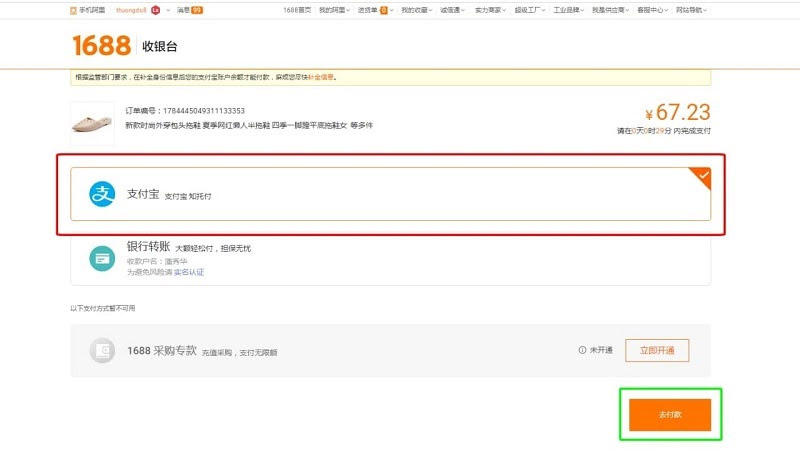Click the 1688 采购专款 wallet icon
Image resolution: width=800 pixels, height=455 pixels.
(x=102, y=350)
